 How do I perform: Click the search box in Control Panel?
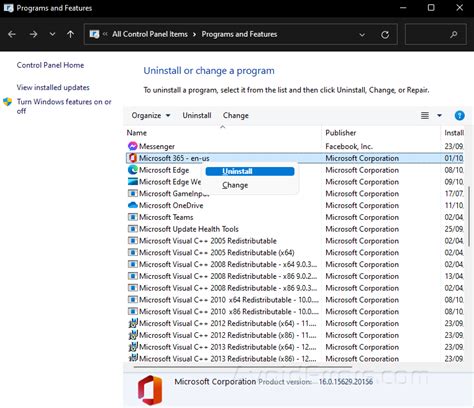point(435,34)
